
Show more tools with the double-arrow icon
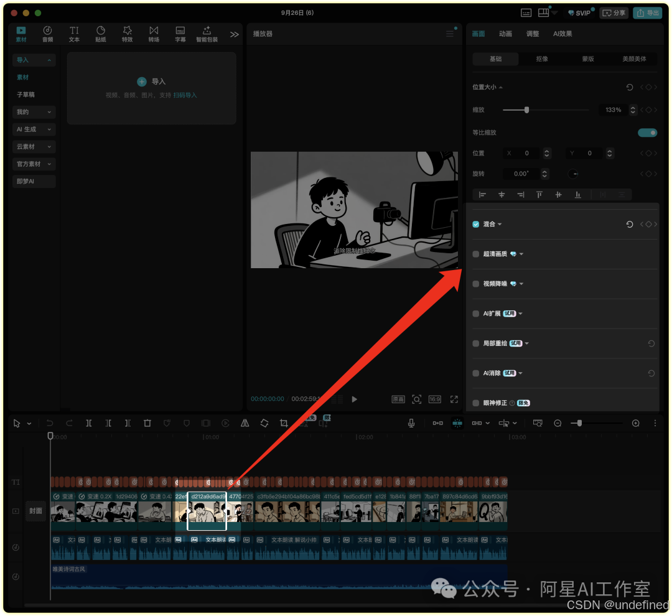(x=234, y=34)
